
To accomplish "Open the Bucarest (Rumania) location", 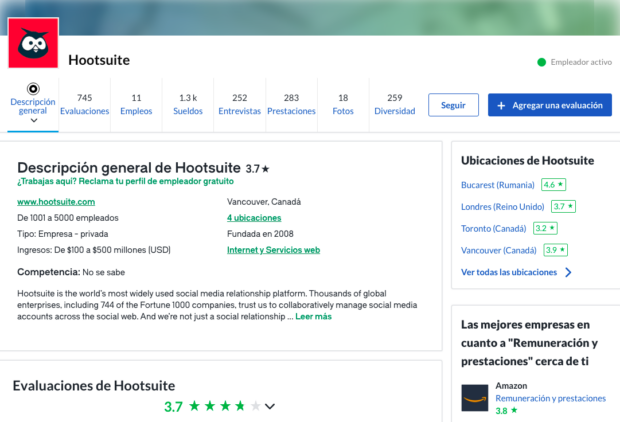I will 497,185.
